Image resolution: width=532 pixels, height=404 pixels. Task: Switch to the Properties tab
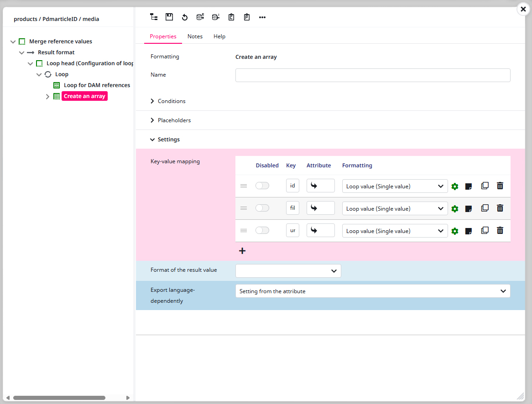coord(163,36)
